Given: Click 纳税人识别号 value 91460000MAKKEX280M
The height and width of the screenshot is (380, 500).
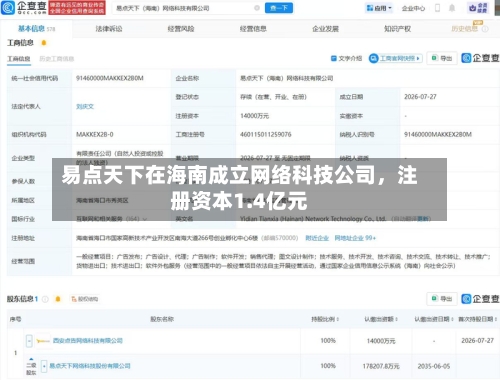Looking at the screenshot, I should (x=438, y=135).
